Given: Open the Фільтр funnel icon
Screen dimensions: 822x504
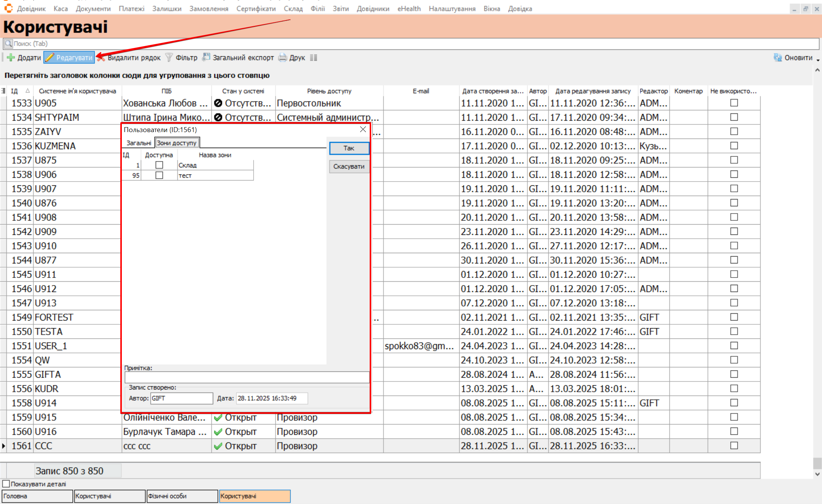Looking at the screenshot, I should 169,57.
